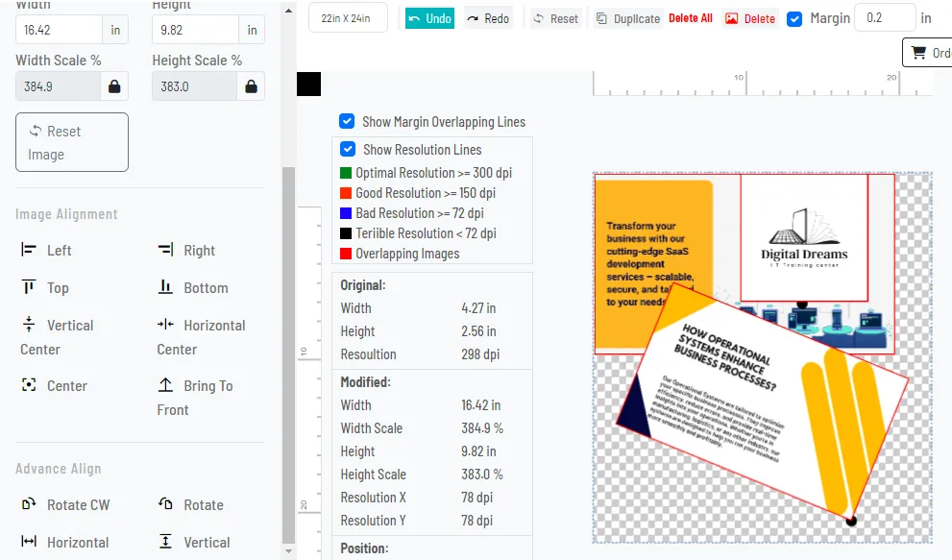Align image to the Bottom

click(x=193, y=288)
